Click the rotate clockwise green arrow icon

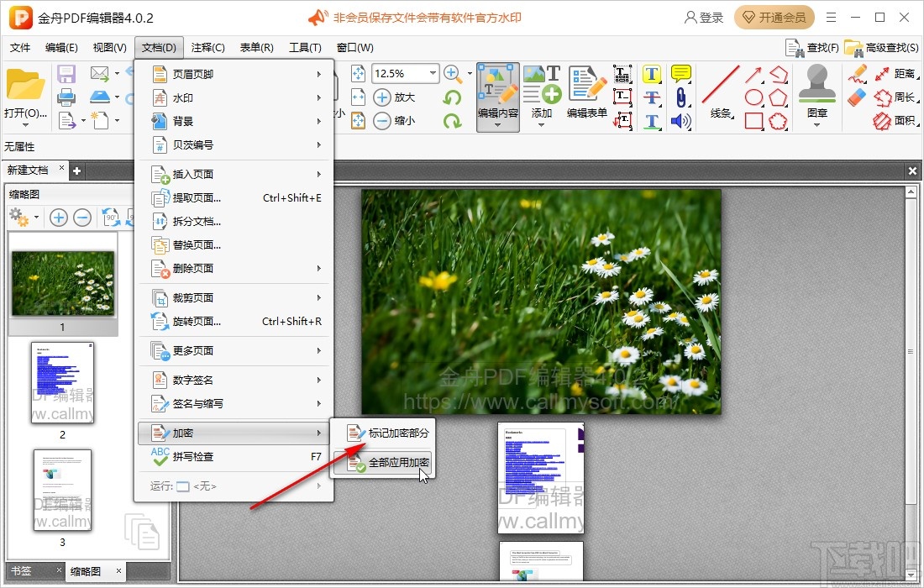coord(452,121)
